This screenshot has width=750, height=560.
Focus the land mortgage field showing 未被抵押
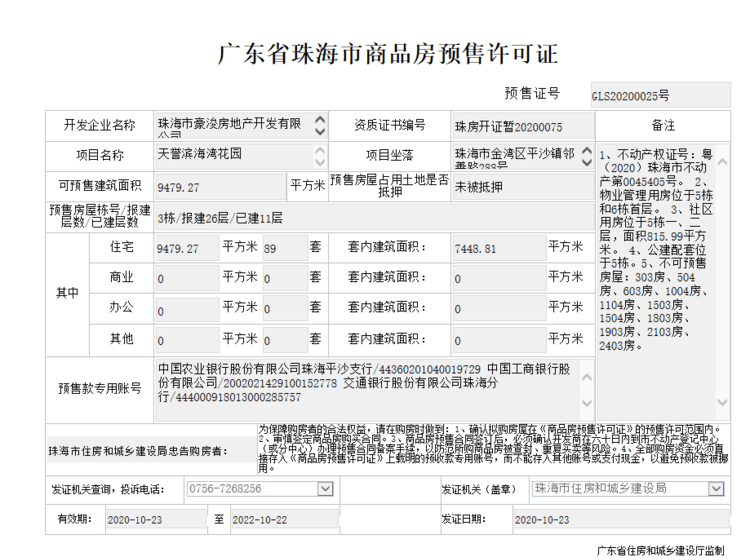[520, 186]
